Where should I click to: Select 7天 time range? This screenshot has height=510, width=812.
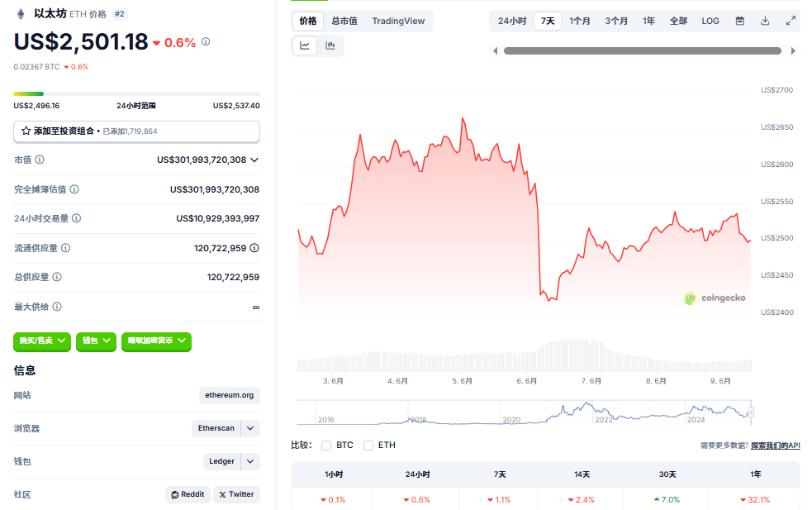pyautogui.click(x=548, y=21)
